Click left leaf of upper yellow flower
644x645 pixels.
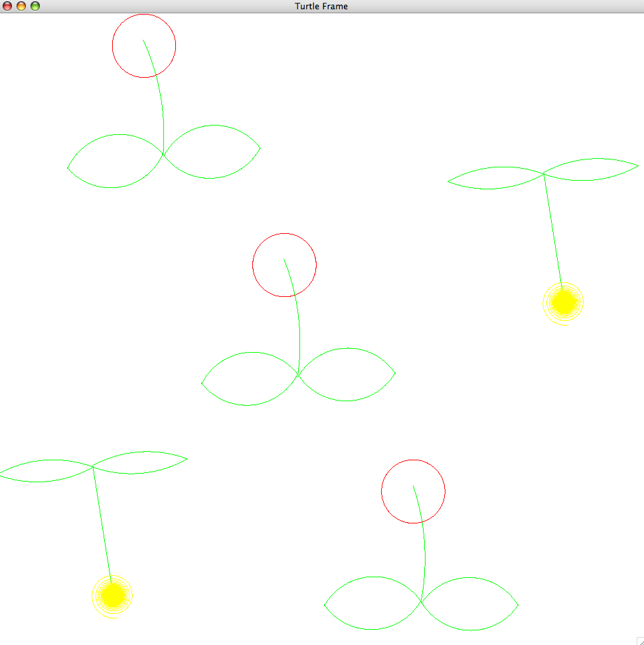495,178
